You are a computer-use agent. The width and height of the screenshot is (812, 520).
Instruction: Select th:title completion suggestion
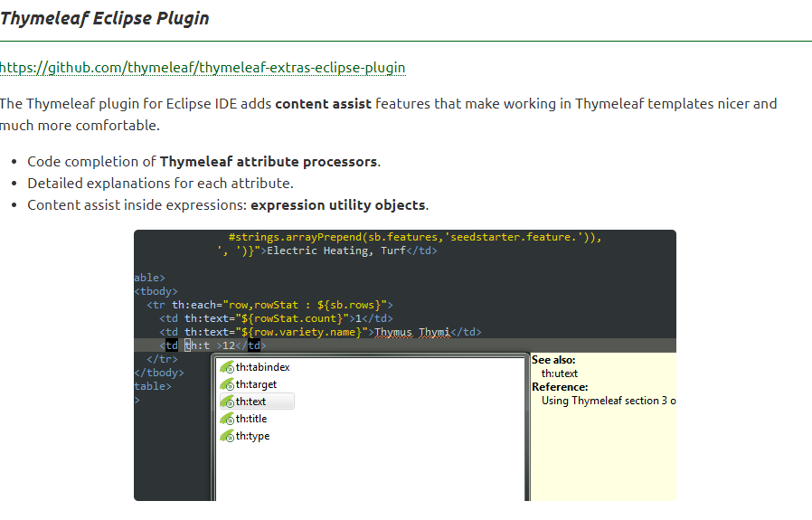click(x=251, y=419)
